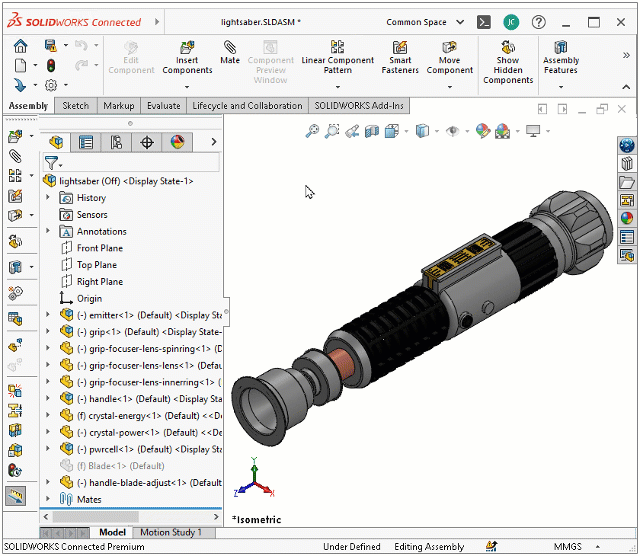640x556 pixels.
Task: Select the Top Plane item
Action: 97,265
